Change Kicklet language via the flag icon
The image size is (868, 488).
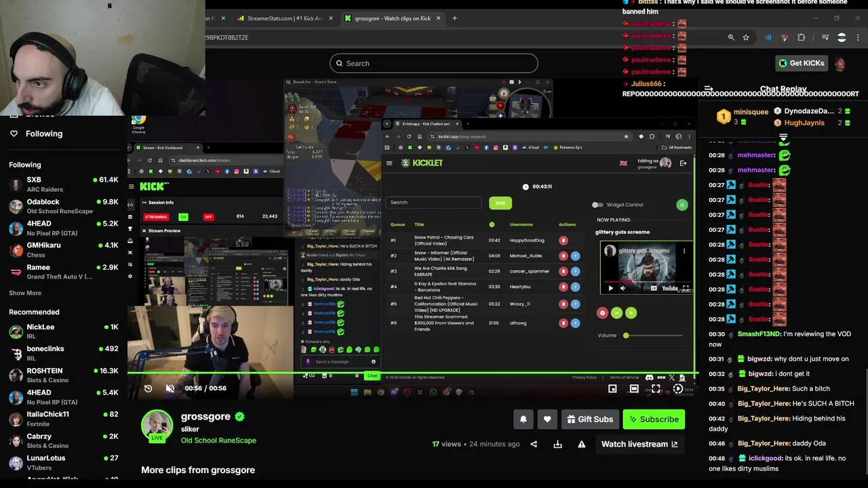pyautogui.click(x=623, y=163)
